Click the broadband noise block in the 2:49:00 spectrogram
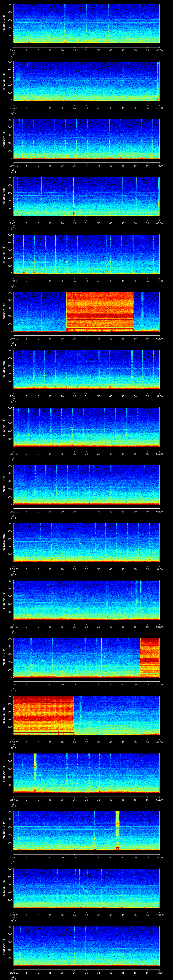Viewport: 173px width, 980px height. pyautogui.click(x=100, y=311)
